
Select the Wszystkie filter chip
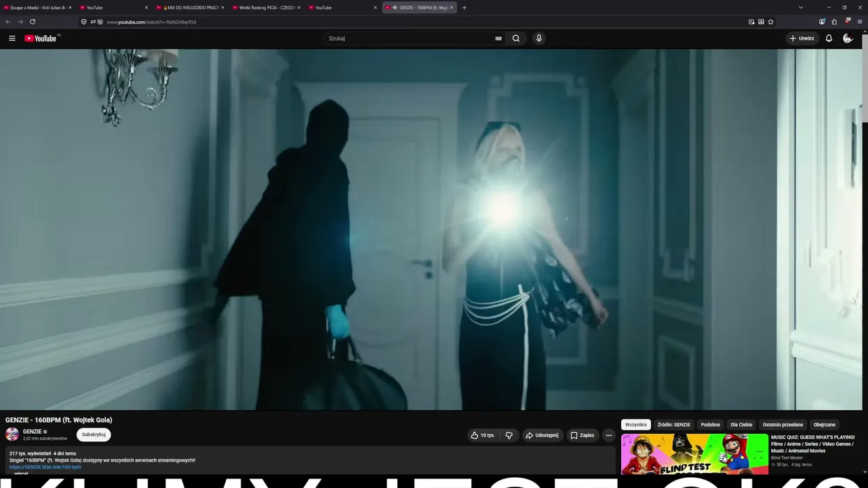tap(636, 424)
